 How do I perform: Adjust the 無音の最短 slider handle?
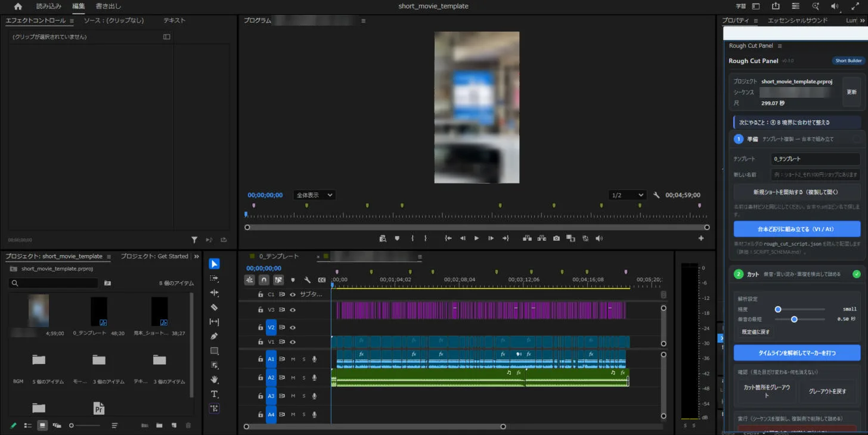pyautogui.click(x=794, y=319)
